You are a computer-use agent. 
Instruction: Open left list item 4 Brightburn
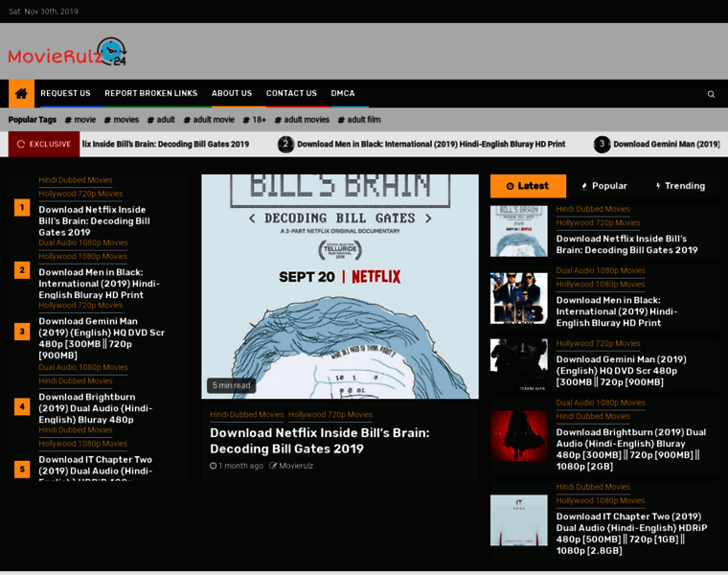pos(96,408)
